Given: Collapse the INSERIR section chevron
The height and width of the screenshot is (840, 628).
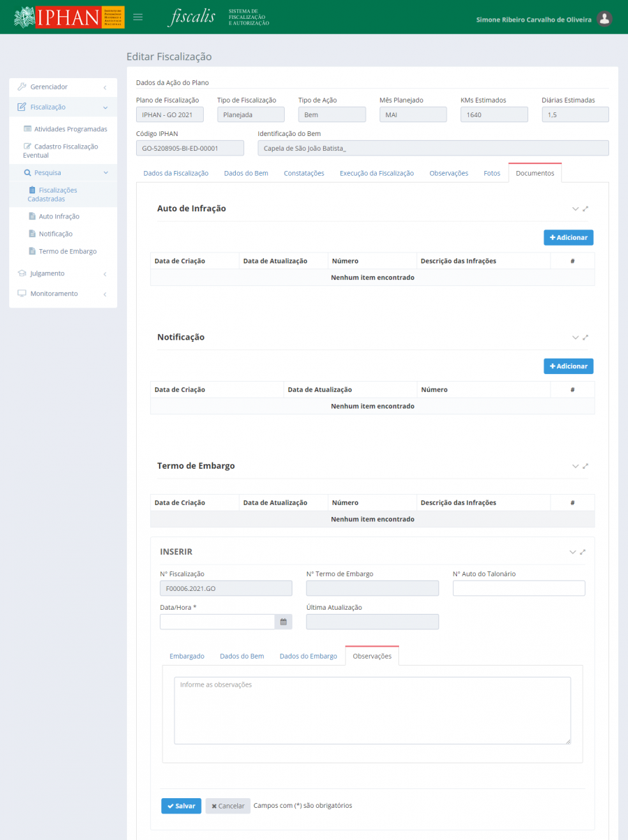Looking at the screenshot, I should 572,552.
